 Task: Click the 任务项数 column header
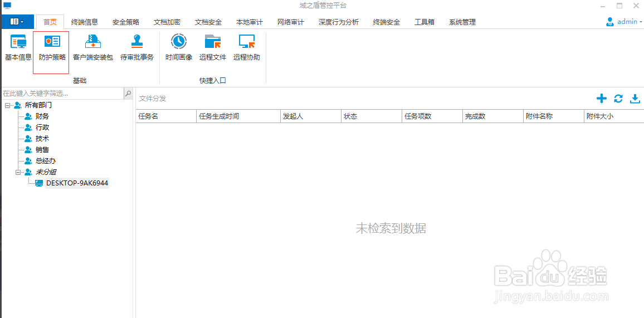pyautogui.click(x=432, y=116)
